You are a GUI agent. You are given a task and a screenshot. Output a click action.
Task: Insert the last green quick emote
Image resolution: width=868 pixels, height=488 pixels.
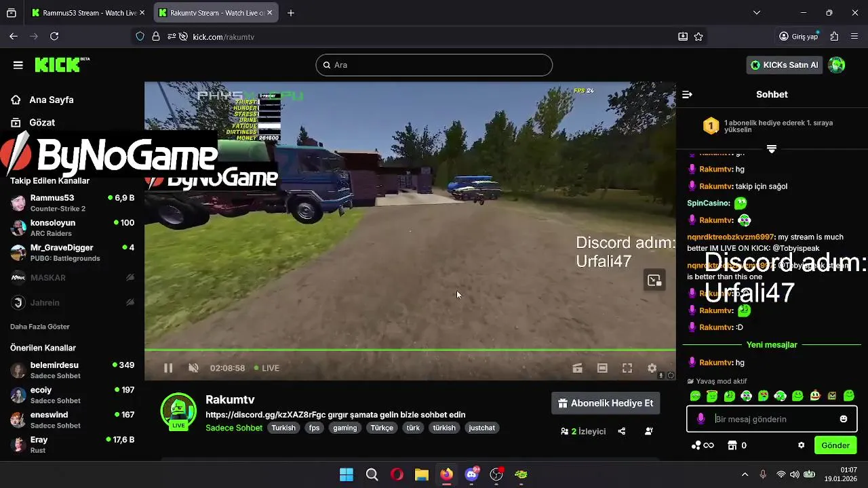pos(849,396)
